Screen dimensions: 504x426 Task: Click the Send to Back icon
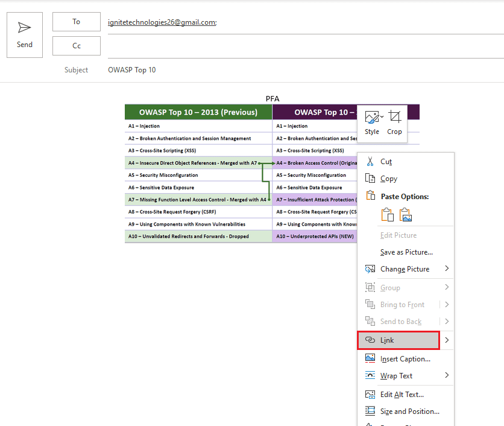[370, 321]
